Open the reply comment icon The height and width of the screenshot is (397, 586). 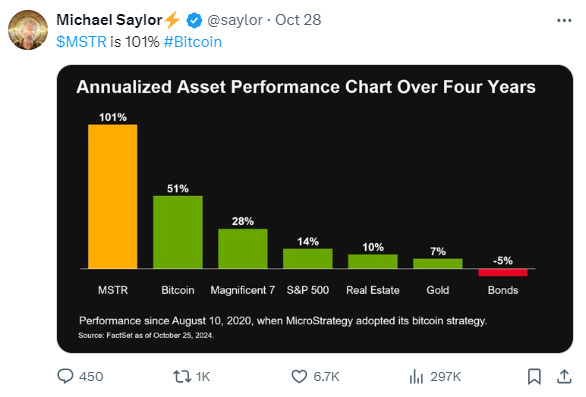click(65, 376)
